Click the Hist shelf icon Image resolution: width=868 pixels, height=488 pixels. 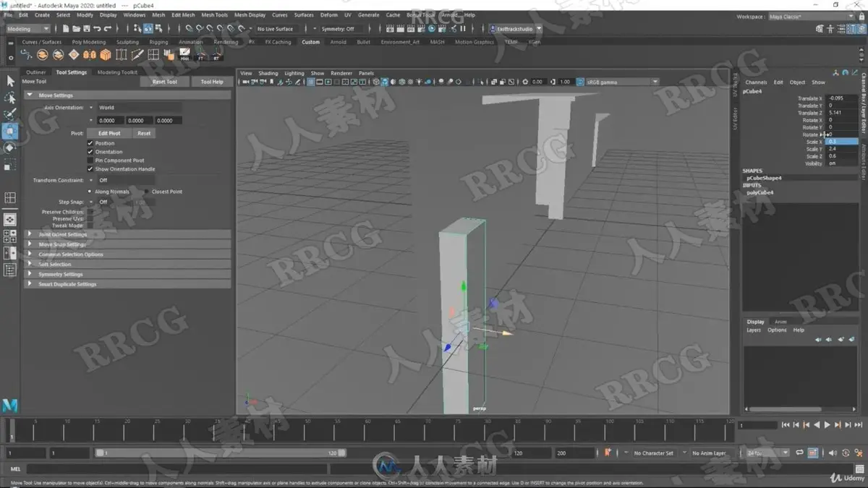coord(184,55)
